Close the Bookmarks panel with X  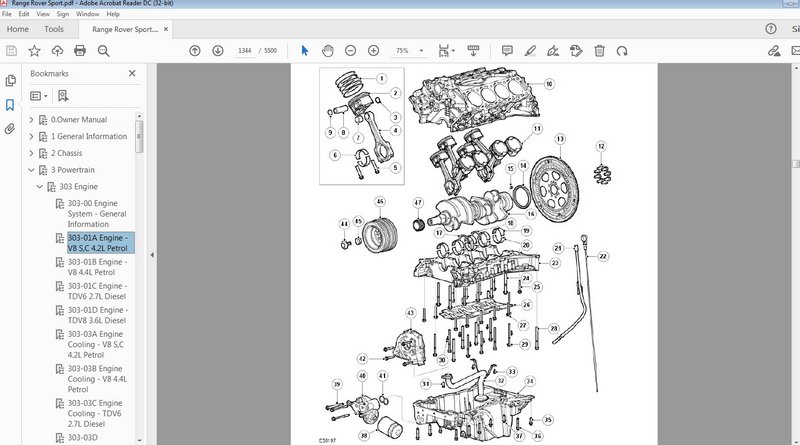point(132,73)
